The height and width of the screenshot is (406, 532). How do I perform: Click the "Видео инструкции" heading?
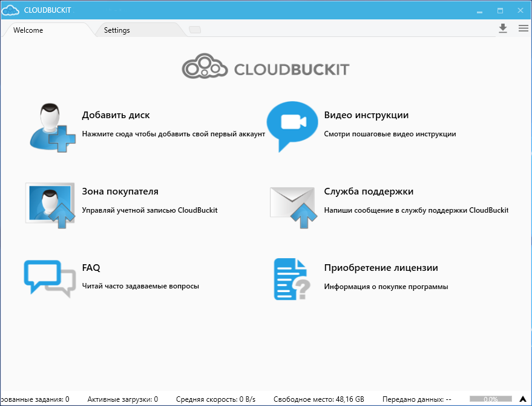(366, 115)
